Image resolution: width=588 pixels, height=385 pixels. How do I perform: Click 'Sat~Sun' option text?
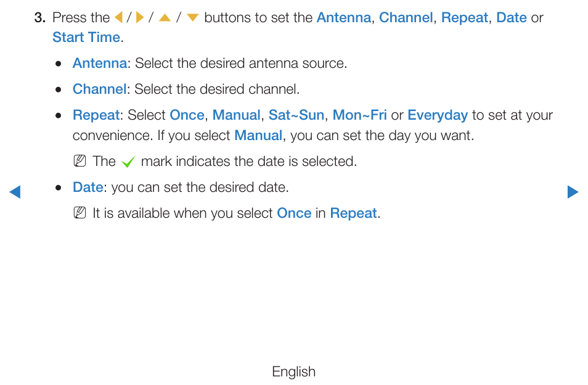tap(296, 115)
